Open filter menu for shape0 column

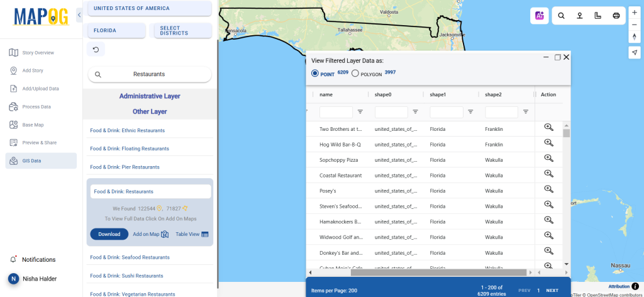coord(415,112)
